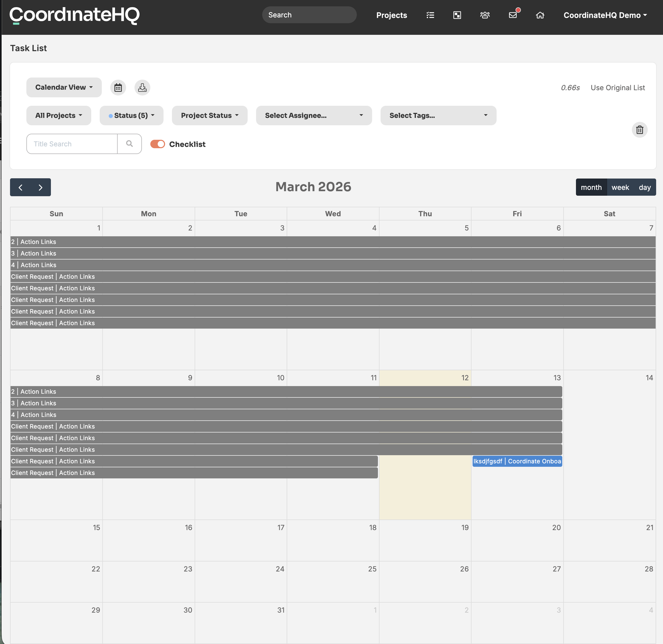The image size is (663, 644).
Task: Click the download/export icon
Action: coord(142,88)
